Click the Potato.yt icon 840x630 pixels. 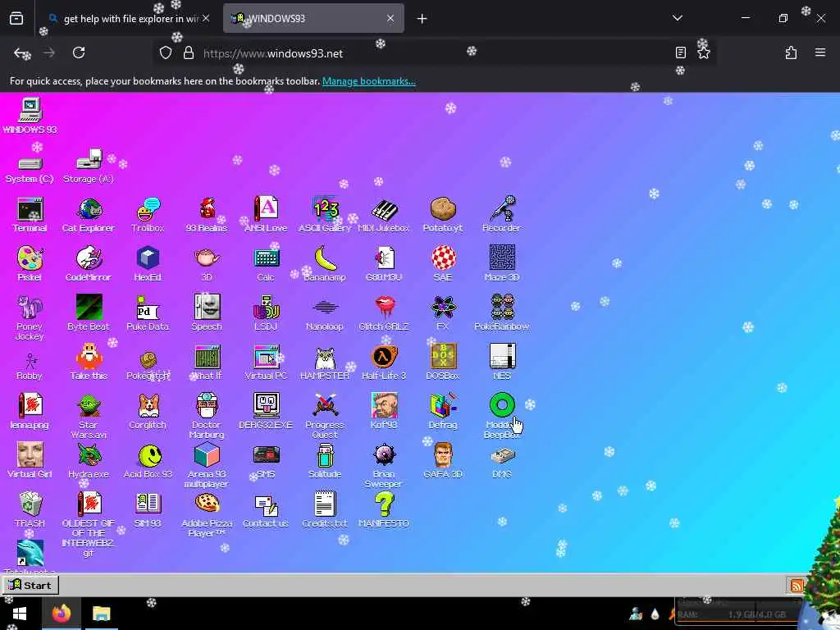pyautogui.click(x=443, y=214)
